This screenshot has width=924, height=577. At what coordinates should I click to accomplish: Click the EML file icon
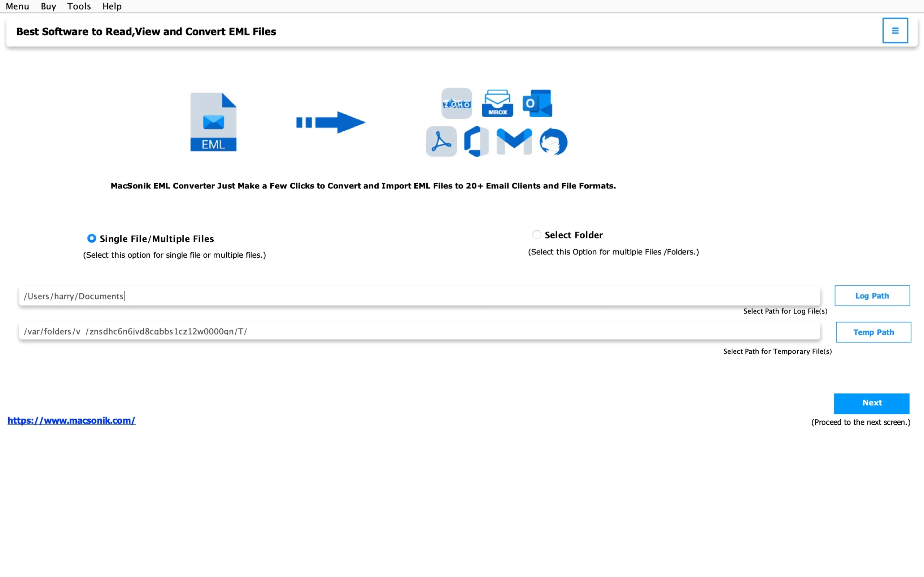pyautogui.click(x=213, y=122)
